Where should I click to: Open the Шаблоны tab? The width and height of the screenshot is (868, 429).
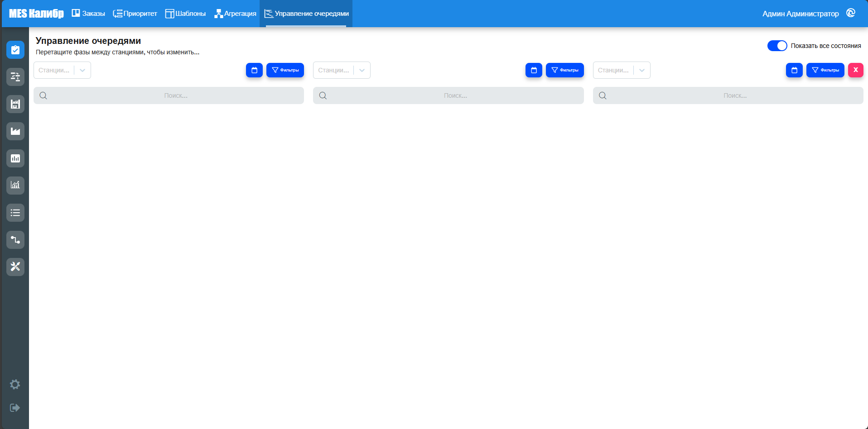(185, 14)
